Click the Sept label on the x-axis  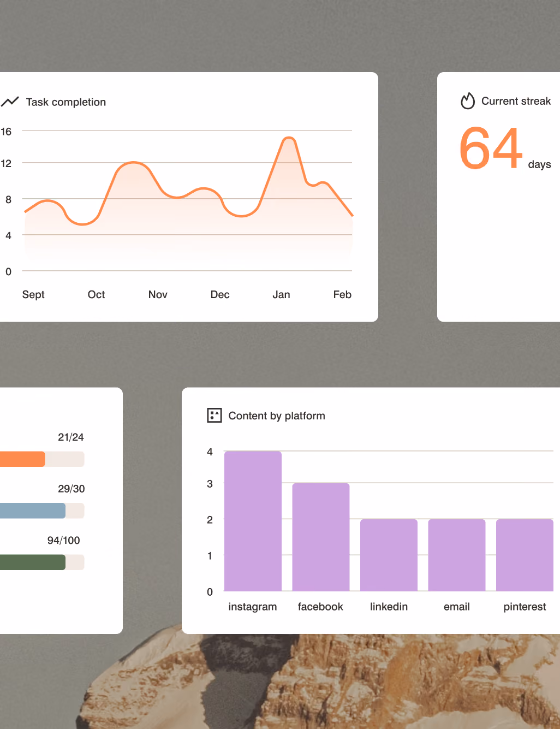[x=33, y=295]
